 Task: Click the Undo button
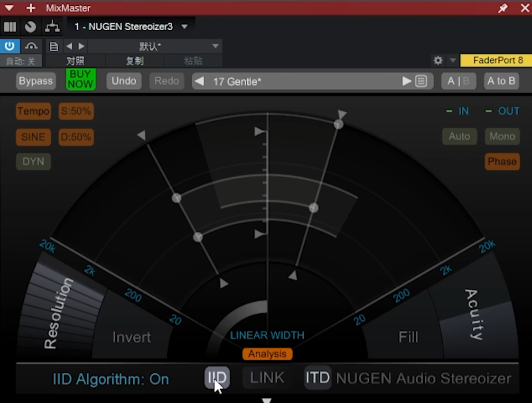click(124, 81)
